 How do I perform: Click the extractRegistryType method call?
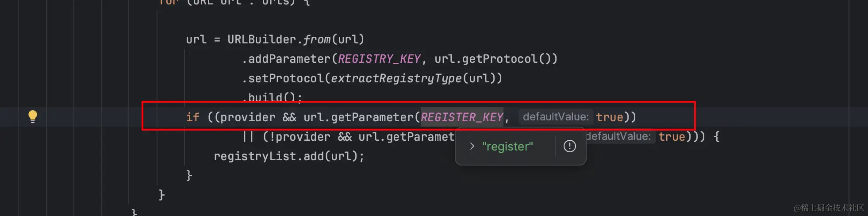[x=396, y=78]
